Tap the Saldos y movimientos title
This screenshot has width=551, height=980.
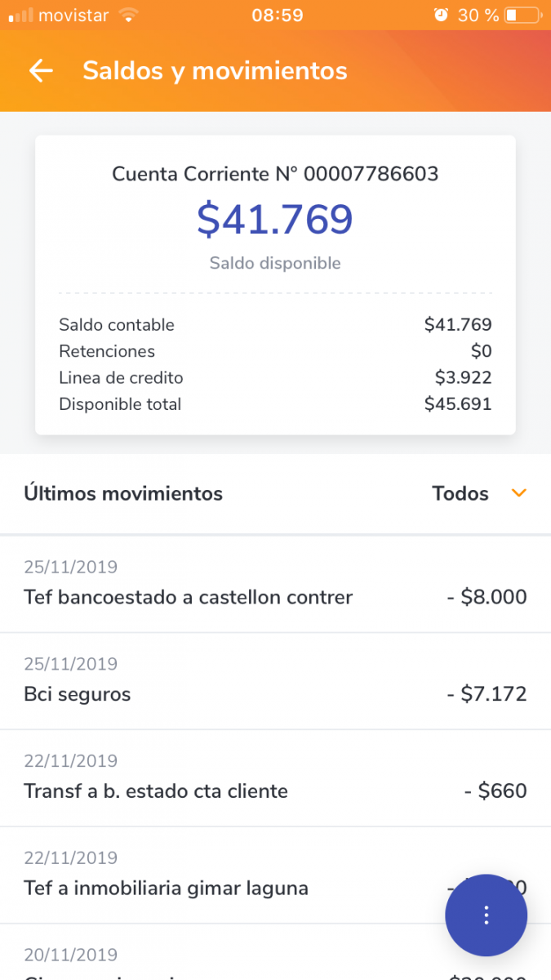215,71
